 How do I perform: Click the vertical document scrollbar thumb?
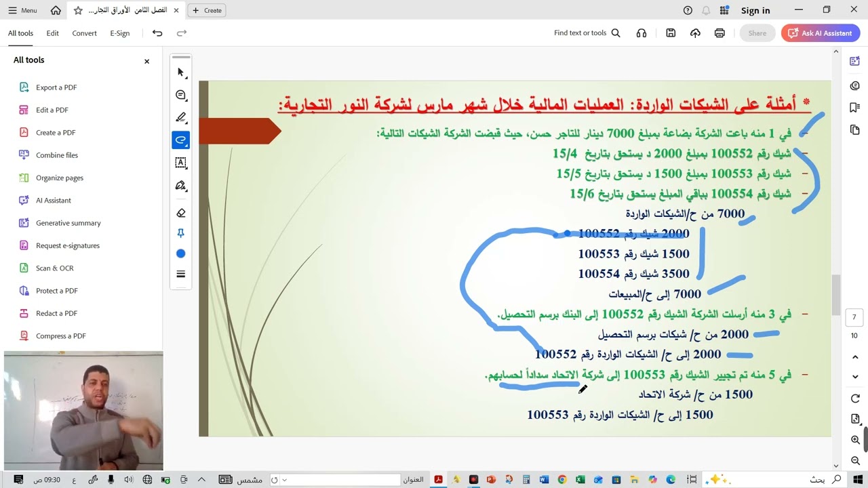(836, 294)
